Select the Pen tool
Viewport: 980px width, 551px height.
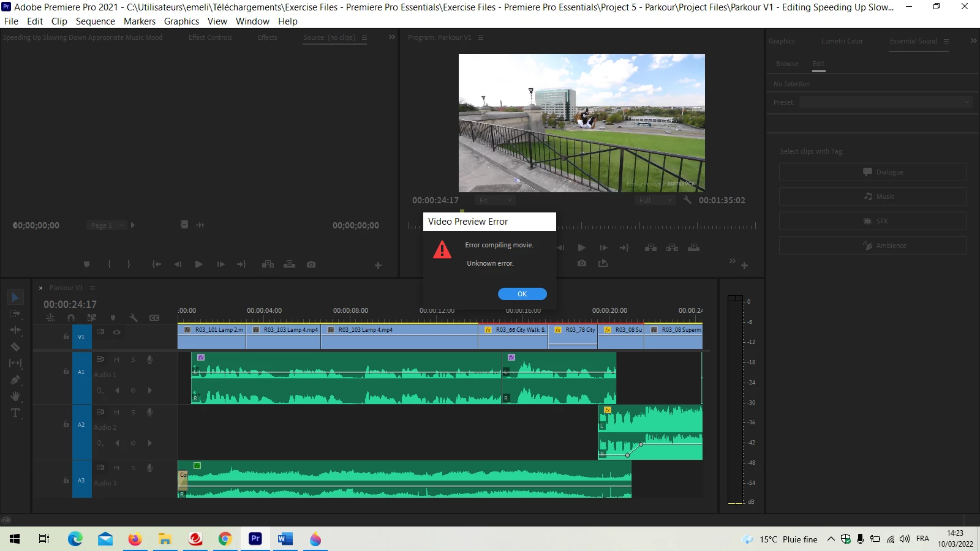click(x=15, y=380)
